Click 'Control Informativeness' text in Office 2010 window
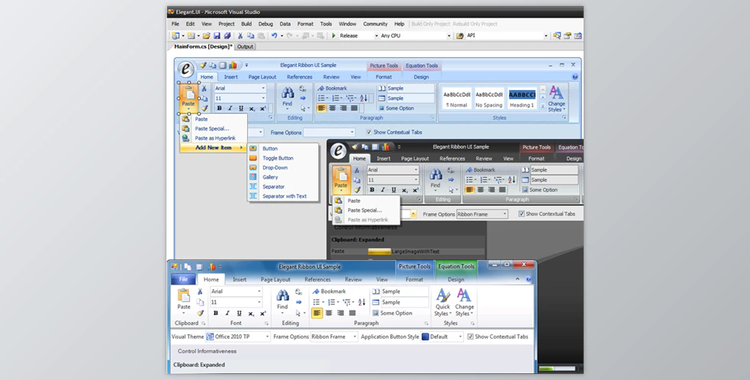This screenshot has height=380, width=750. (207, 351)
